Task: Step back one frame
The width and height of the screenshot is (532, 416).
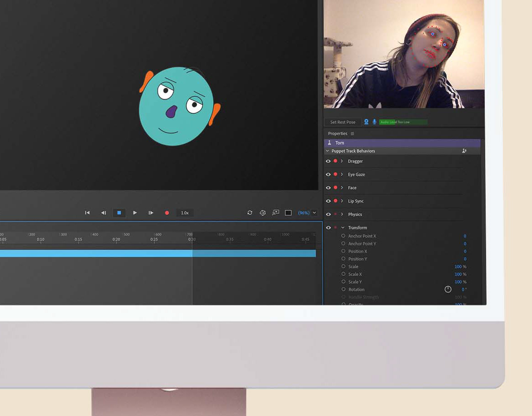Action: [104, 213]
